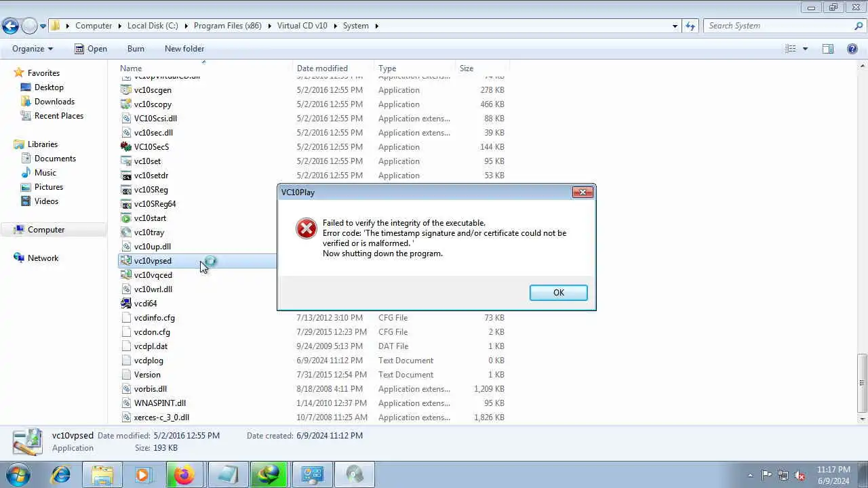Select Libraries in the navigation pane
The width and height of the screenshot is (868, 488).
pyautogui.click(x=43, y=144)
